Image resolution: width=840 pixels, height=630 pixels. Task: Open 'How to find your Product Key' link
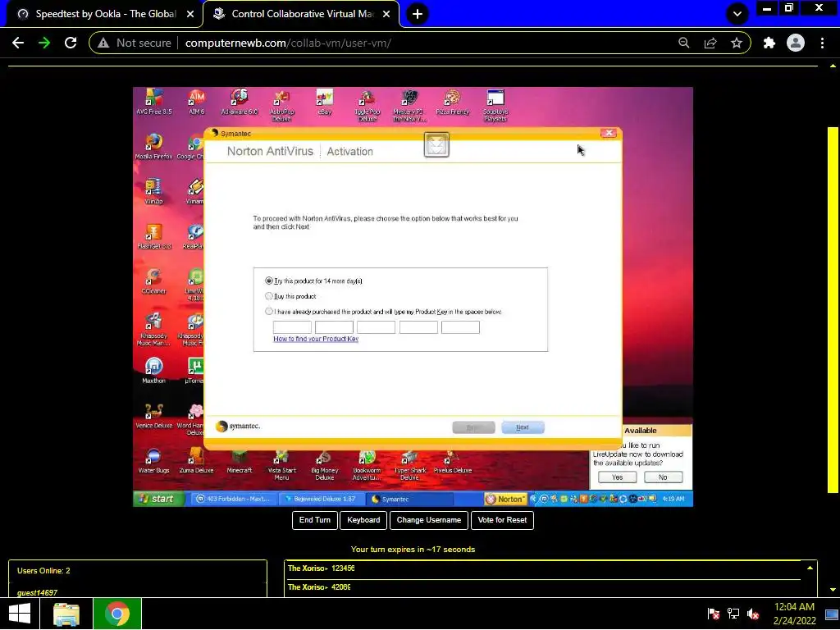(x=316, y=339)
